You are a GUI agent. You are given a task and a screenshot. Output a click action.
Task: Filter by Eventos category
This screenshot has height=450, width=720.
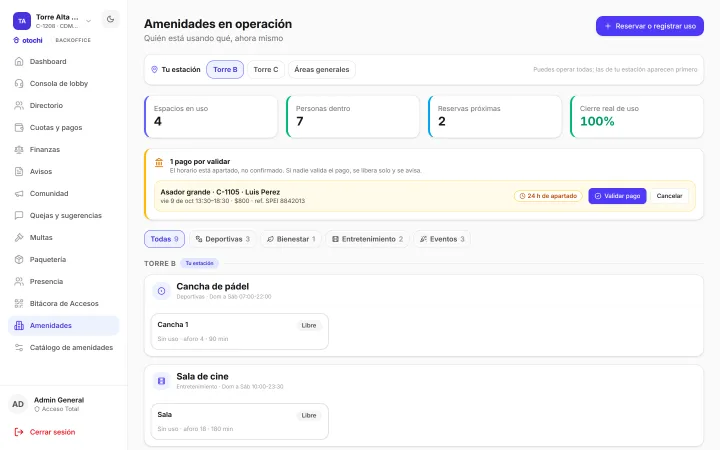(442, 239)
